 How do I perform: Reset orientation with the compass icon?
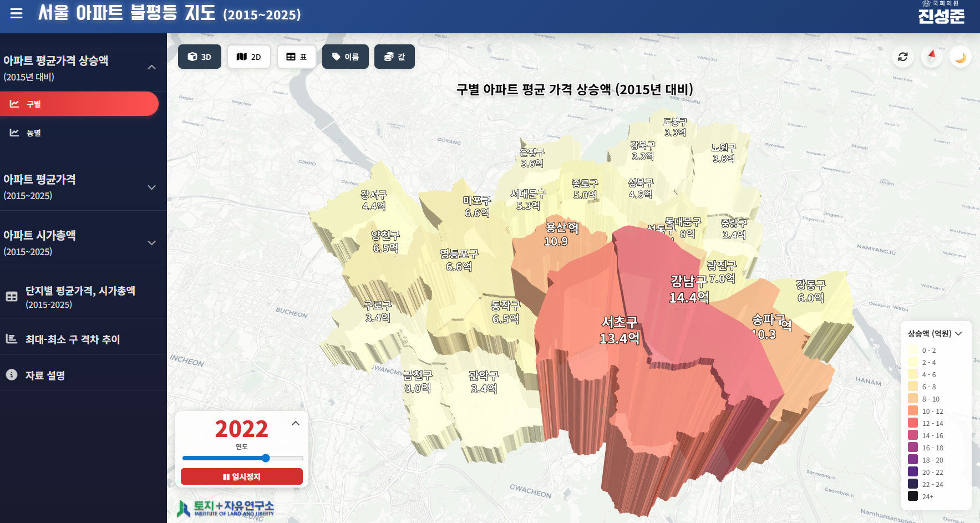point(932,57)
